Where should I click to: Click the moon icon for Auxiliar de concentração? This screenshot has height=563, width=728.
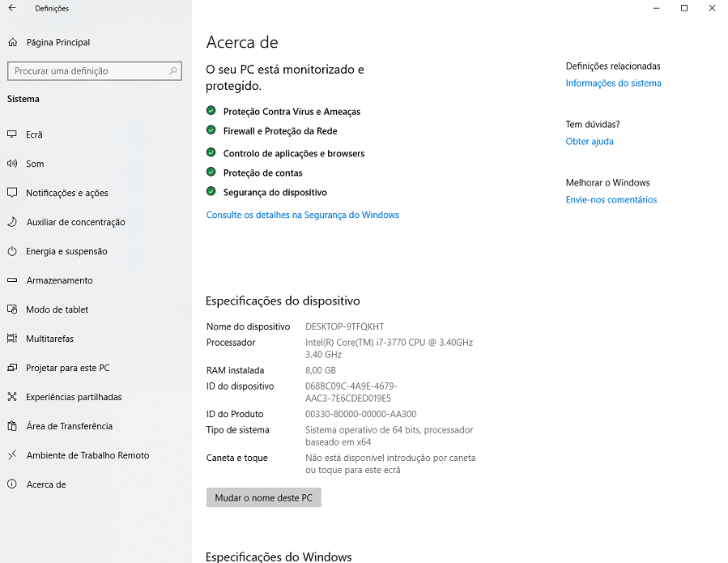coord(12,222)
